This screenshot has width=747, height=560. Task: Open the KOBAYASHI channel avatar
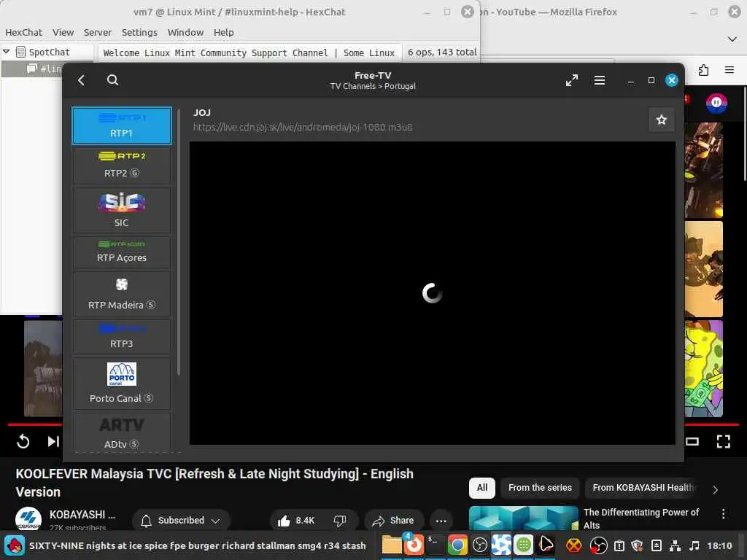point(28,519)
